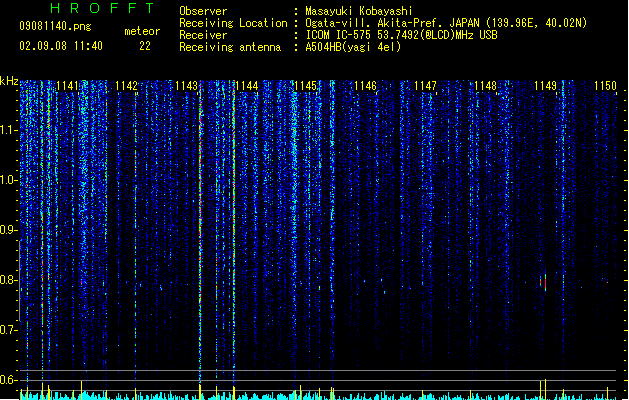The height and width of the screenshot is (400, 629).
Task: Click the kHz axis unit label
Action: pyautogui.click(x=9, y=81)
